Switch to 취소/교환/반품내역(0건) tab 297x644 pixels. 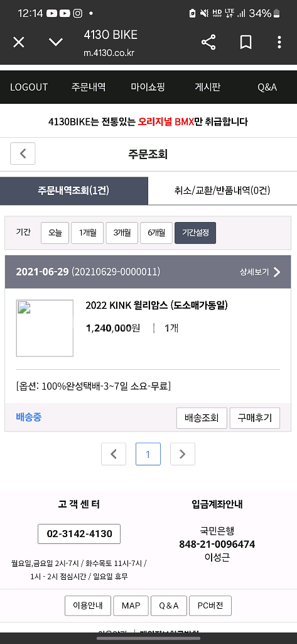coord(222,191)
